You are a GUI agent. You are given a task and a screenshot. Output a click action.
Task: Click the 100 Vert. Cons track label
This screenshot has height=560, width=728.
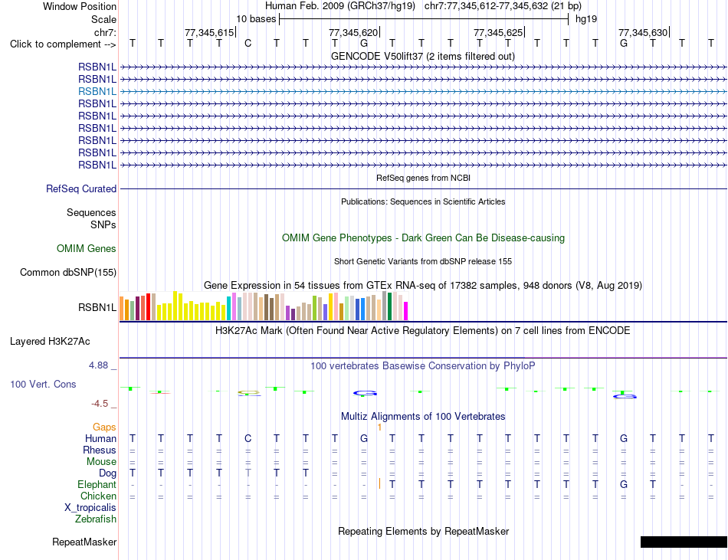(43, 384)
